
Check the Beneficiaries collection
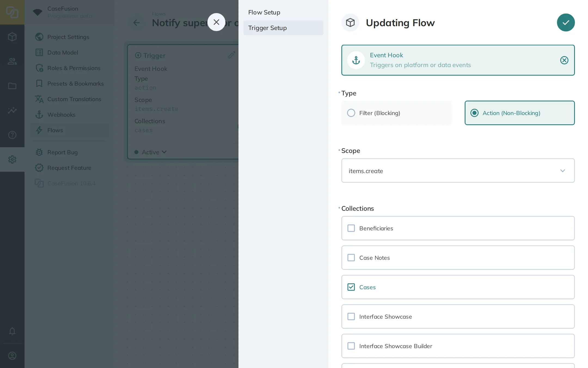point(458,228)
